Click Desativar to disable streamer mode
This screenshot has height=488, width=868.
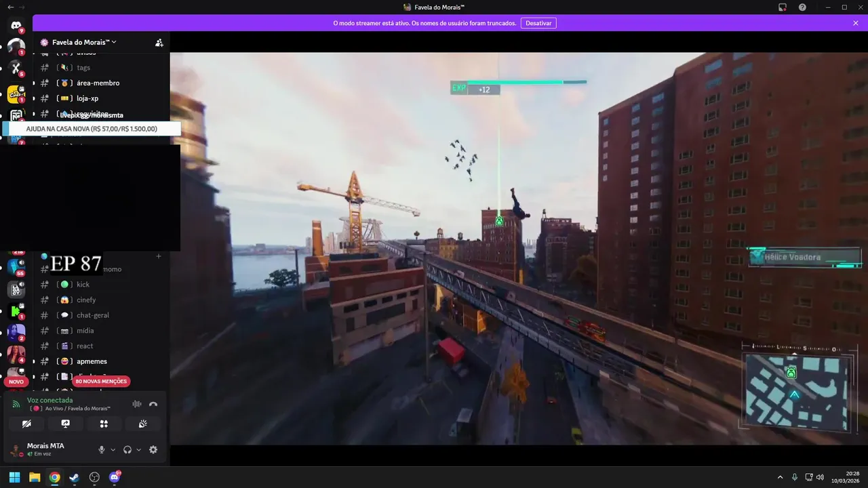pyautogui.click(x=538, y=23)
